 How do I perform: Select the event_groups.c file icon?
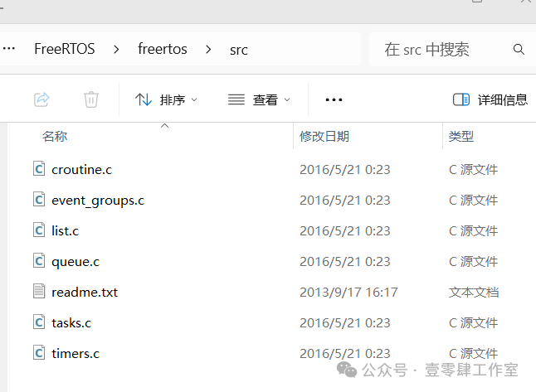[39, 200]
